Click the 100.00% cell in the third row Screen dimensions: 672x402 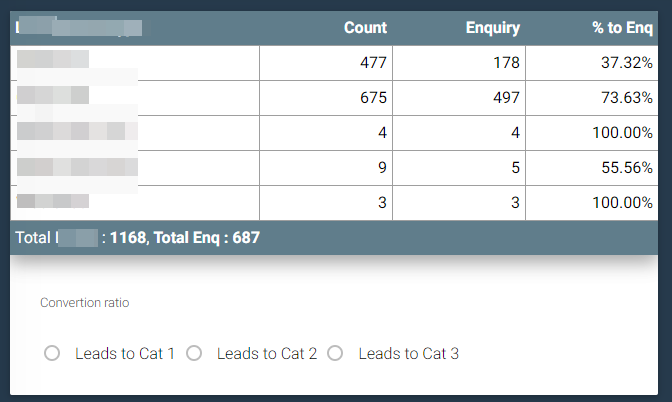point(622,133)
